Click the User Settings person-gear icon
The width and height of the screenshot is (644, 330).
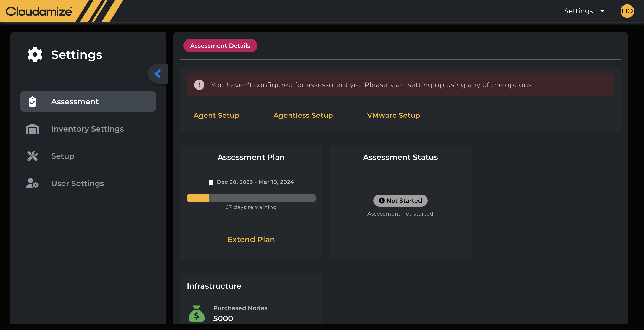(x=32, y=183)
